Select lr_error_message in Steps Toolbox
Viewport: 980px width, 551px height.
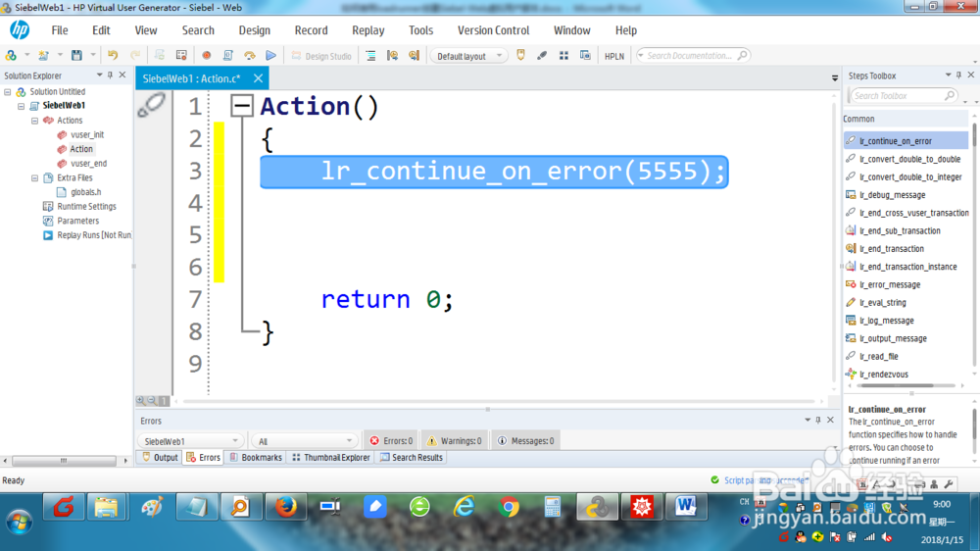click(890, 284)
